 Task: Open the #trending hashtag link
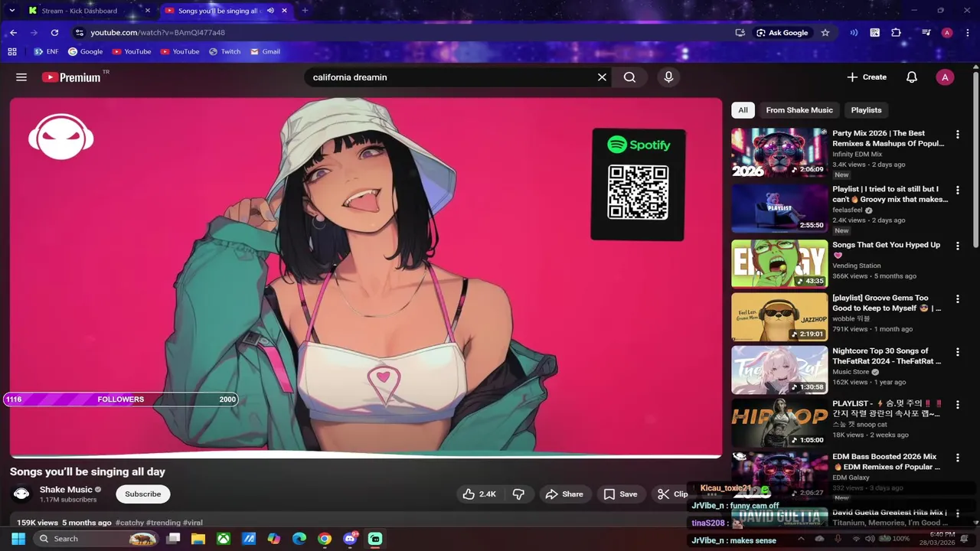(163, 523)
